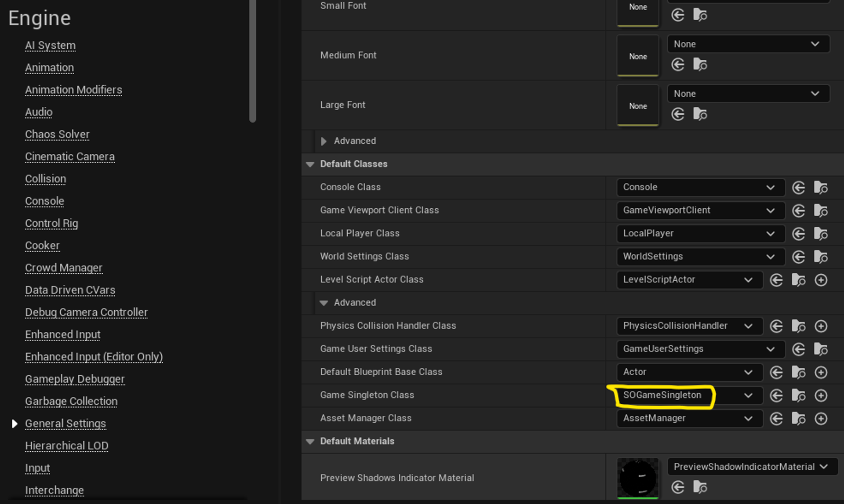This screenshot has width=844, height=504.
Task: Collapse Advanced under Default Classes
Action: point(324,303)
